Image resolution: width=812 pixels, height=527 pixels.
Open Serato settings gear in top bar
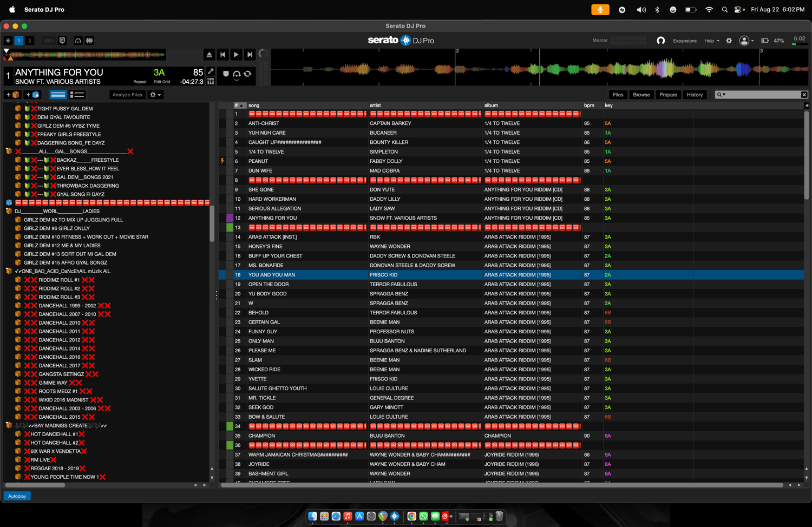coord(729,41)
